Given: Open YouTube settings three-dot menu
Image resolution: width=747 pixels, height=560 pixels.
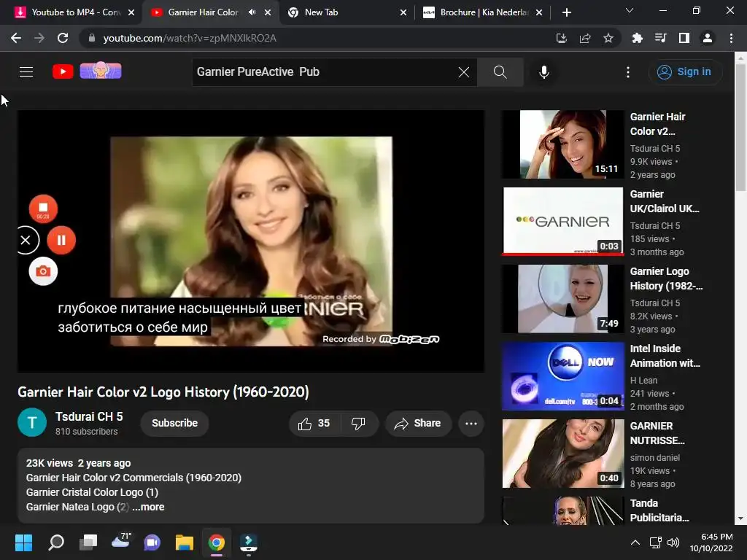Looking at the screenshot, I should [628, 72].
